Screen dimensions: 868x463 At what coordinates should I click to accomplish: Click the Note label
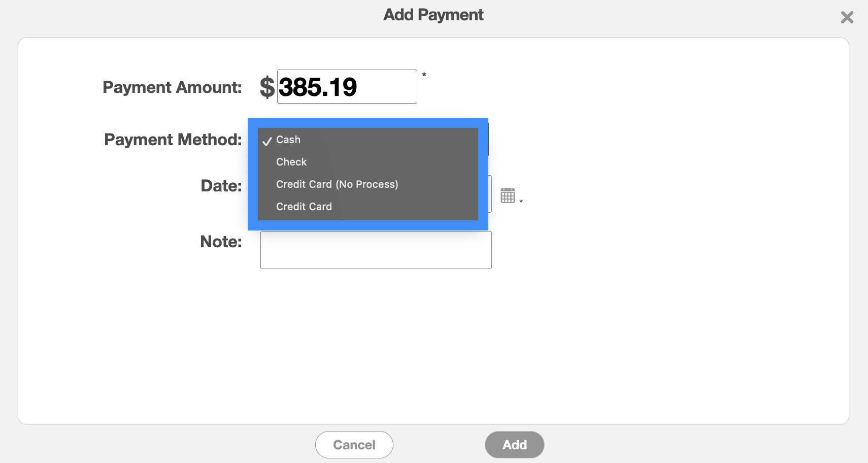[221, 242]
